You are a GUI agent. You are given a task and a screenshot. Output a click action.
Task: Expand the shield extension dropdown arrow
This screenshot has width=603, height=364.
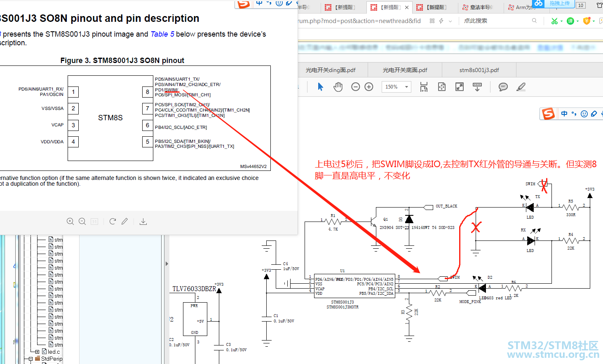[x=594, y=21]
